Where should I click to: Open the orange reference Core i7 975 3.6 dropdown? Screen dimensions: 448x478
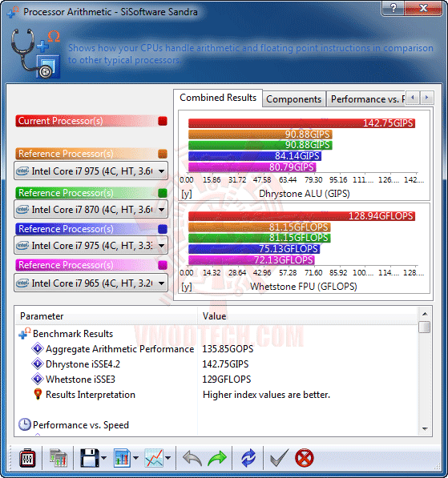pos(91,171)
